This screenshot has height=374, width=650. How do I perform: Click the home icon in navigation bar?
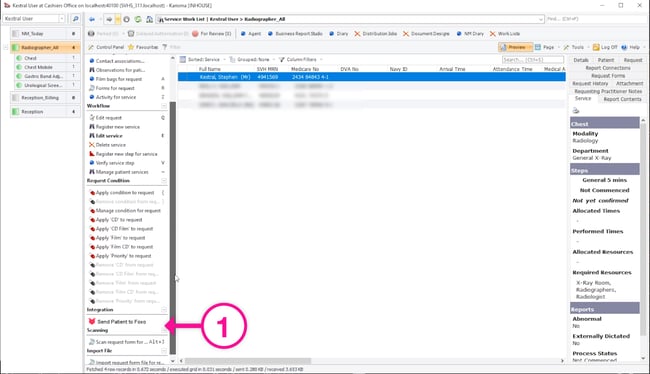[x=149, y=19]
